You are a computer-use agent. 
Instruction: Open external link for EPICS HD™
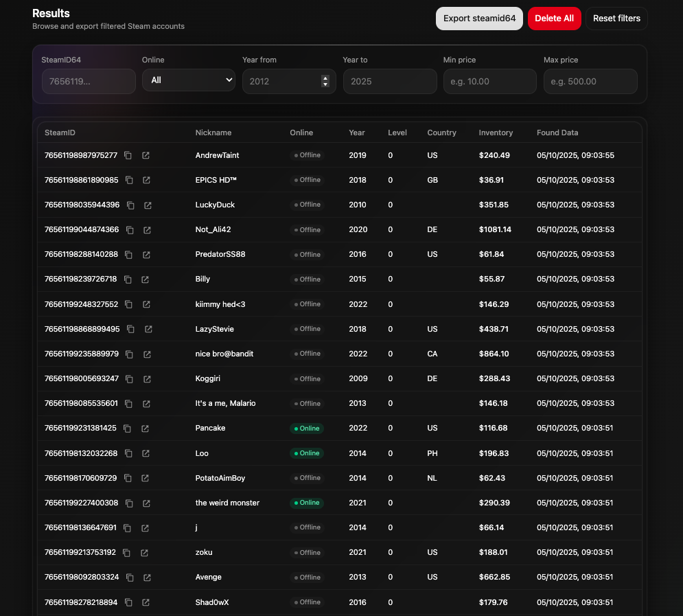(x=146, y=180)
